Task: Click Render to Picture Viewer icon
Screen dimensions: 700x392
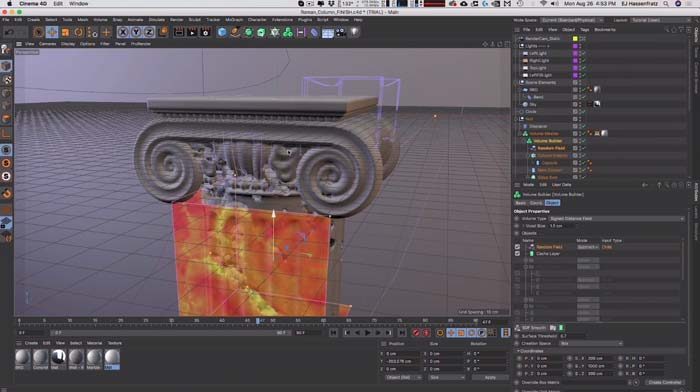Action: [192, 32]
